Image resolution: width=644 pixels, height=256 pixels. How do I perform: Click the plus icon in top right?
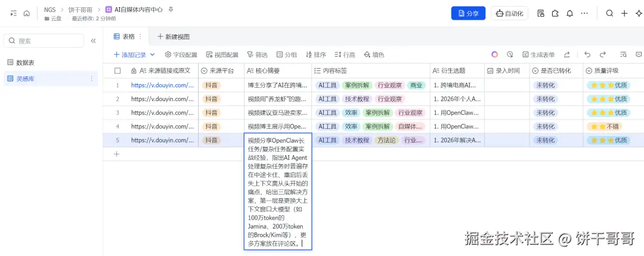(x=624, y=13)
